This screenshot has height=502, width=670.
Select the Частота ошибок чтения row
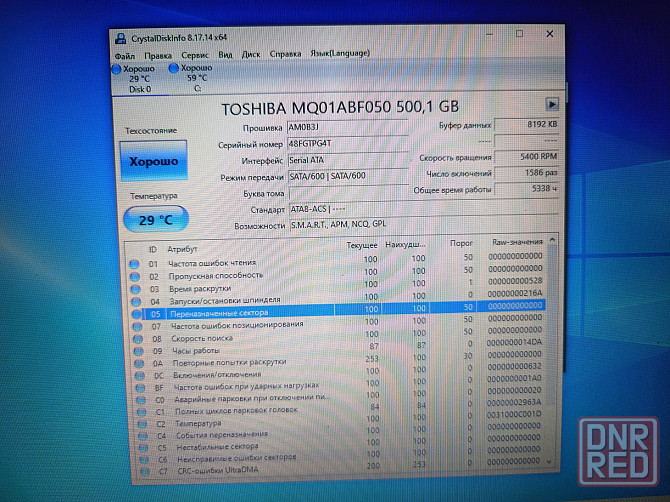[336, 260]
